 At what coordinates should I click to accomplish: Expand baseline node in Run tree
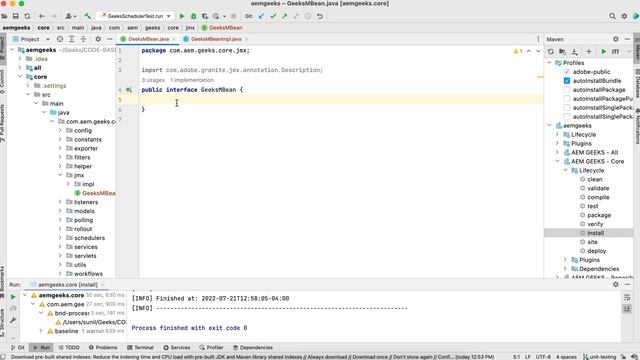(x=41, y=331)
